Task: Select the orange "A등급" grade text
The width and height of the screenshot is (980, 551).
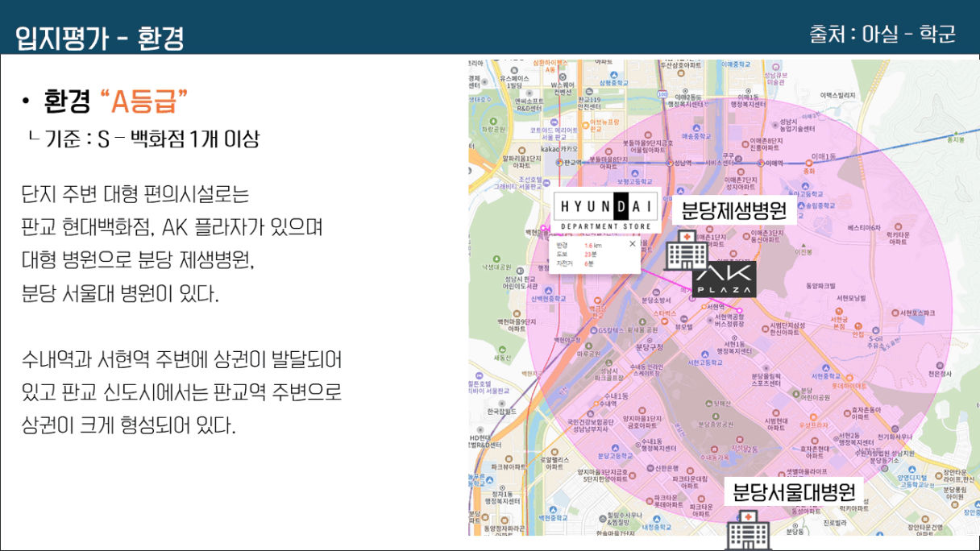Action: tap(144, 101)
